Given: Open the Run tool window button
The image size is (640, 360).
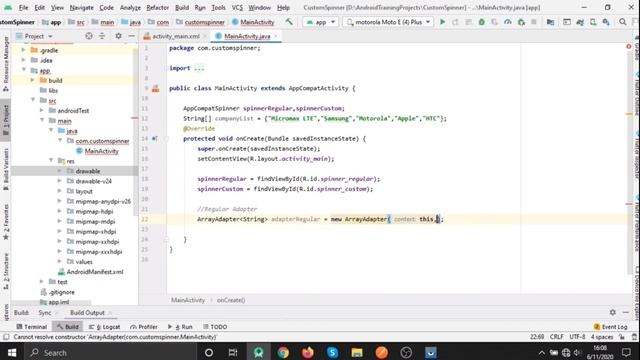Looking at the screenshot, I should tap(180, 327).
